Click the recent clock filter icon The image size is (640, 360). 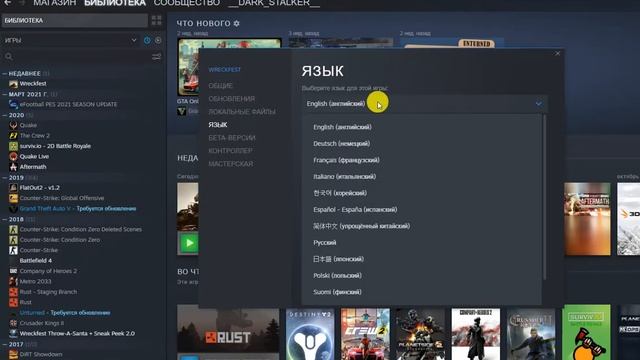coord(147,40)
